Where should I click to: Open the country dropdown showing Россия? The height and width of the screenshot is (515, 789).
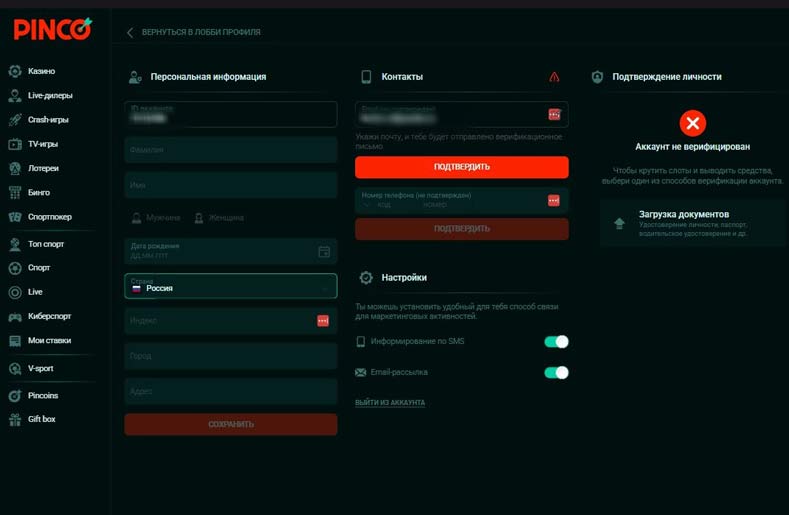pyautogui.click(x=230, y=287)
